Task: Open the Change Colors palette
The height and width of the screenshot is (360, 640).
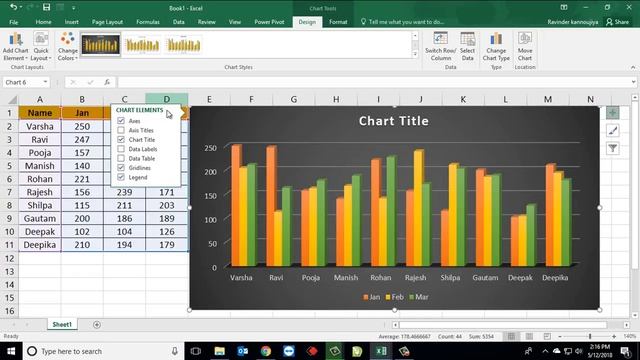Action: click(67, 47)
